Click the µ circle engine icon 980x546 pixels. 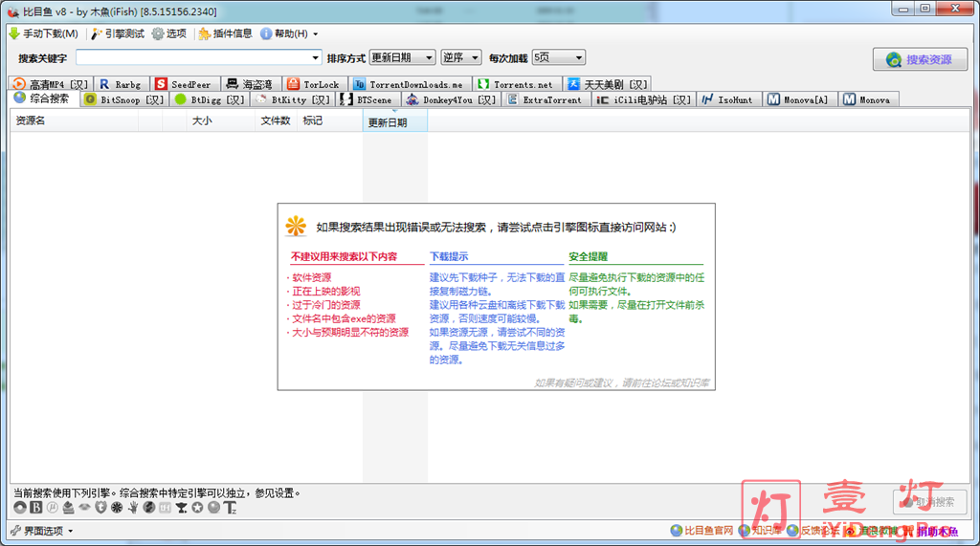click(x=53, y=508)
